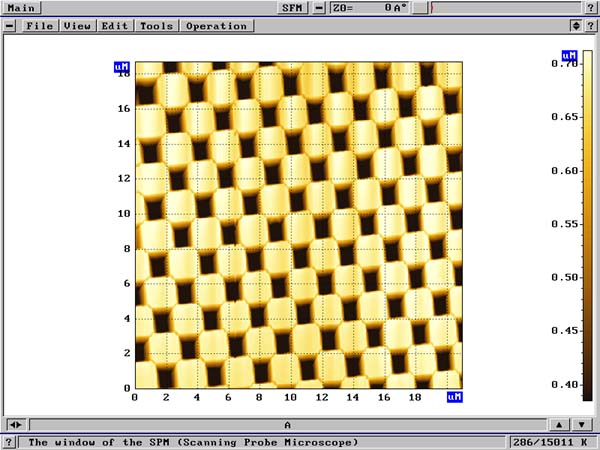
Task: Click the blue uM unit label on X axis
Action: tap(454, 397)
